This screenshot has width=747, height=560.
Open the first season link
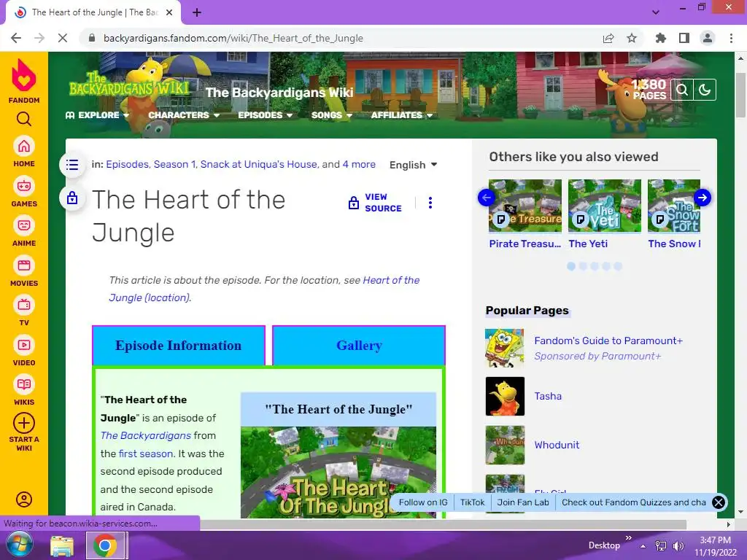(145, 454)
